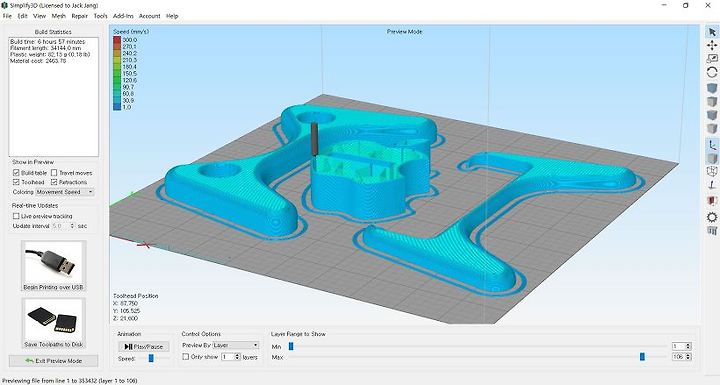Click the wireframe cube view icon
Viewport: 720px width, 385px height.
point(712,171)
